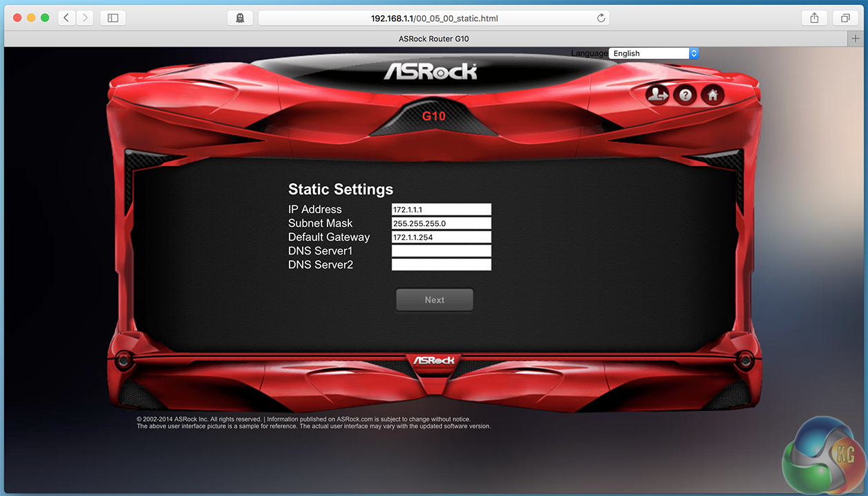Click Safari forward arrow
The width and height of the screenshot is (868, 496).
(x=85, y=18)
